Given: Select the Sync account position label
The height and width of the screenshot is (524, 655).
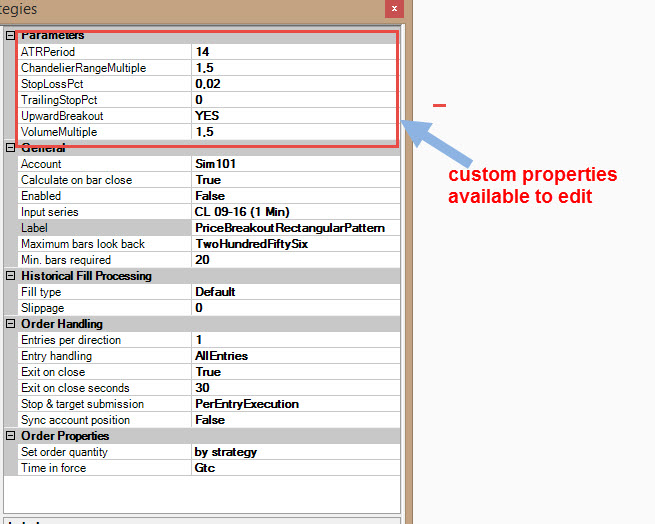Looking at the screenshot, I should coord(76,420).
